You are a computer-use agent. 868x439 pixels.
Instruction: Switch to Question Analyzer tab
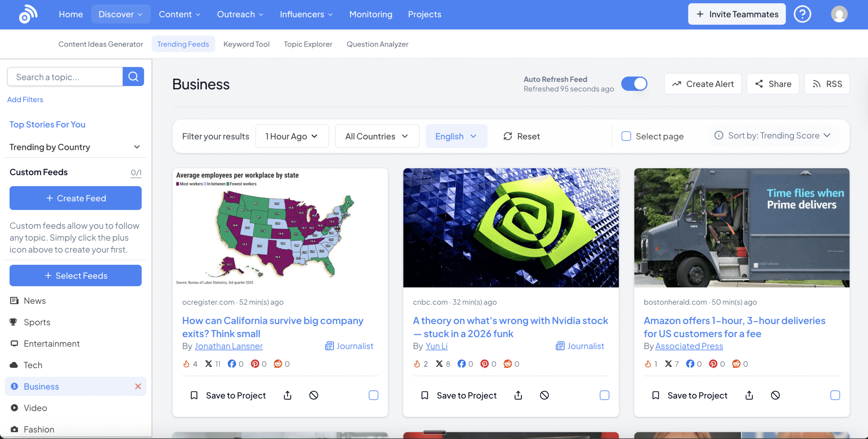pos(377,44)
